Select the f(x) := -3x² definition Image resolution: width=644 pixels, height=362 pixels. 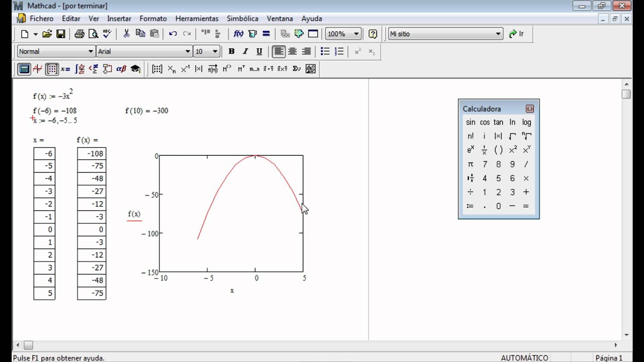coord(53,95)
